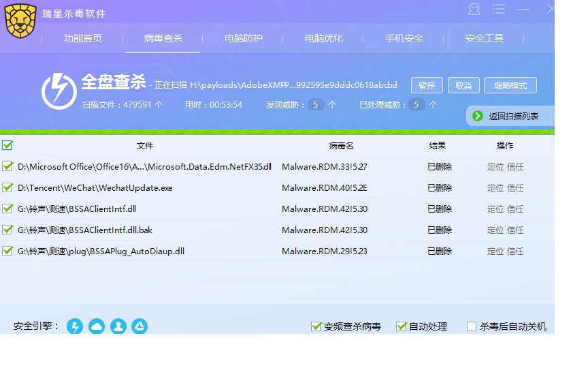This screenshot has height=368, width=588.
Task: Click the 文件 column header
Action: tap(145, 145)
